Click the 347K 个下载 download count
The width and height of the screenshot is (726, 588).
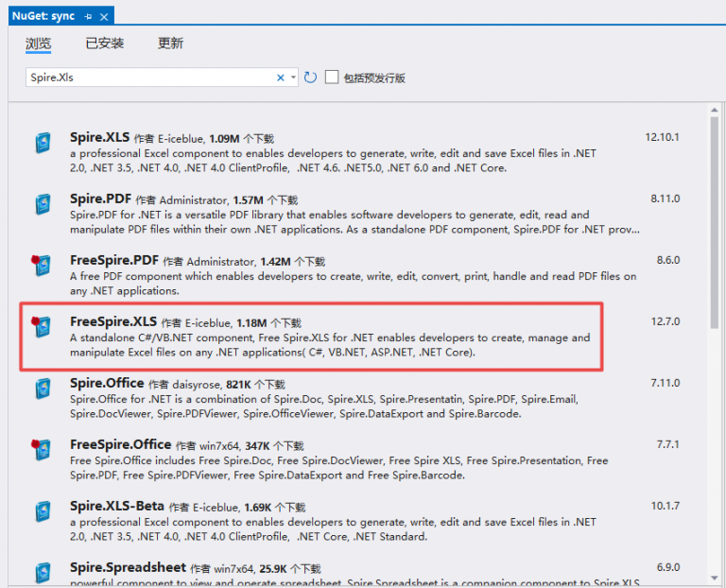274,446
